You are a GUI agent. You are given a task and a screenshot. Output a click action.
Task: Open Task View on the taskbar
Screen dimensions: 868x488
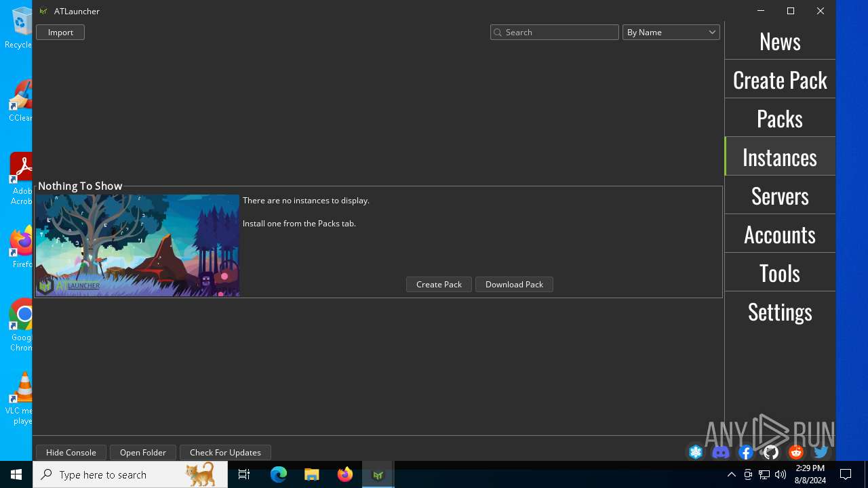pyautogui.click(x=244, y=474)
